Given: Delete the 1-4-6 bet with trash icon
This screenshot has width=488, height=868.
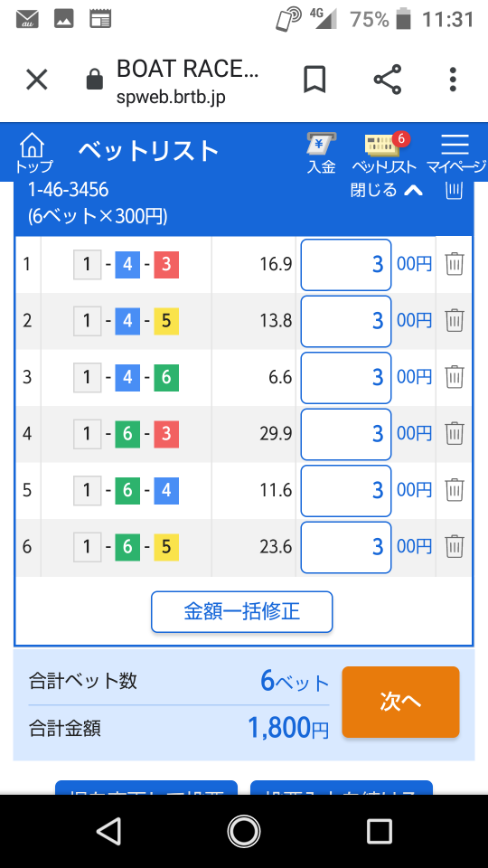Looking at the screenshot, I should tap(455, 377).
